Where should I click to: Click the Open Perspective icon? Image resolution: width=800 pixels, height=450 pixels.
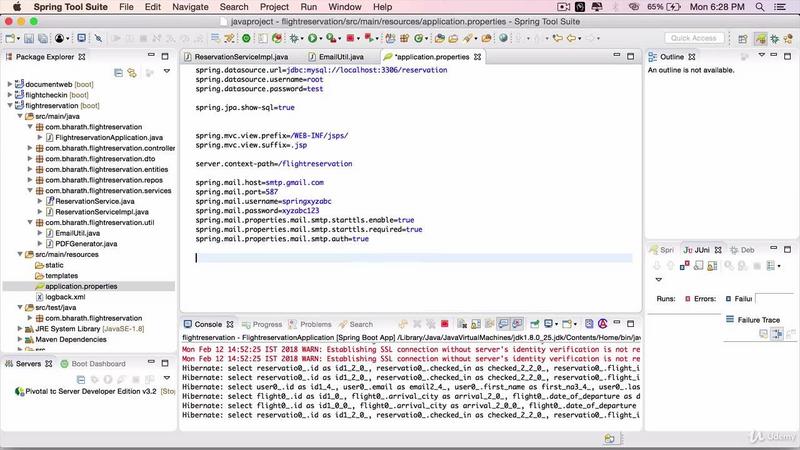(743, 39)
